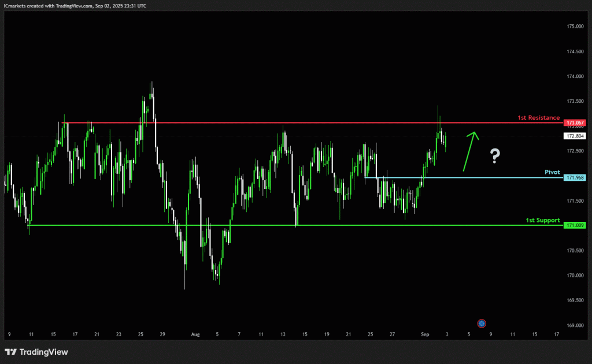
Task: Click the TradingView wordmark text at bottom
Action: point(44,352)
